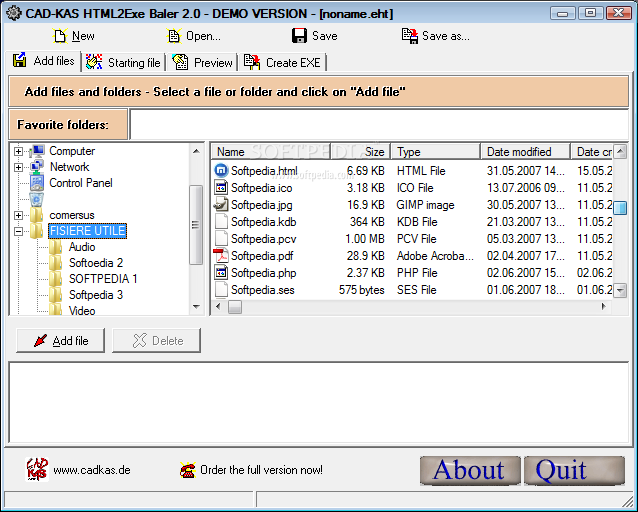Click the added files list area
Screen dimensions: 638x512
click(x=319, y=402)
